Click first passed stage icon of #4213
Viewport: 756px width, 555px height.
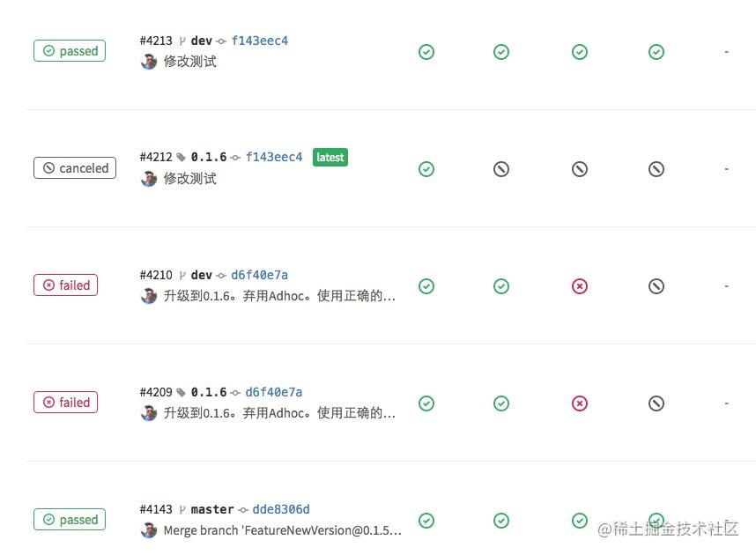(x=426, y=52)
